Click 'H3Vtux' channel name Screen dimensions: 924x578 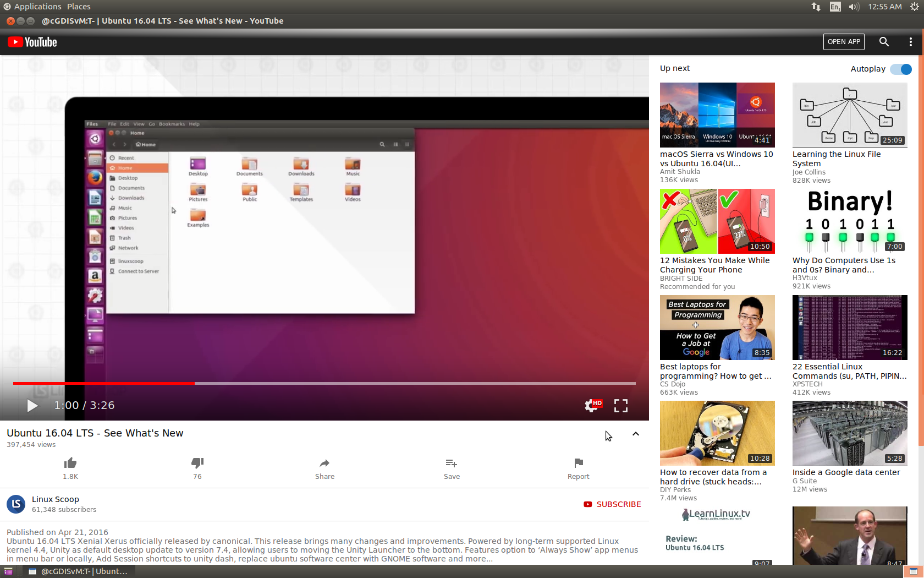pyautogui.click(x=805, y=278)
